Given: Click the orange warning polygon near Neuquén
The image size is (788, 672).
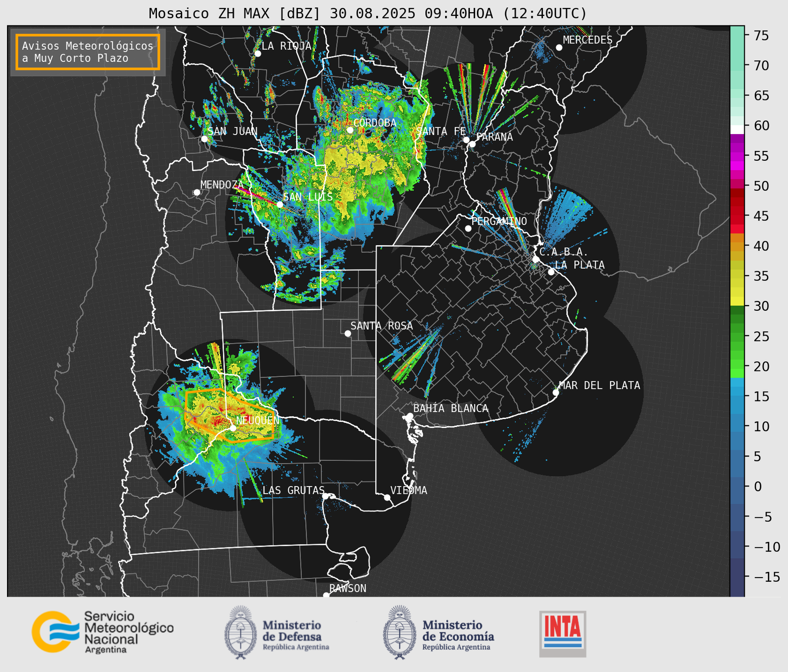Looking at the screenshot, I should click(x=229, y=416).
